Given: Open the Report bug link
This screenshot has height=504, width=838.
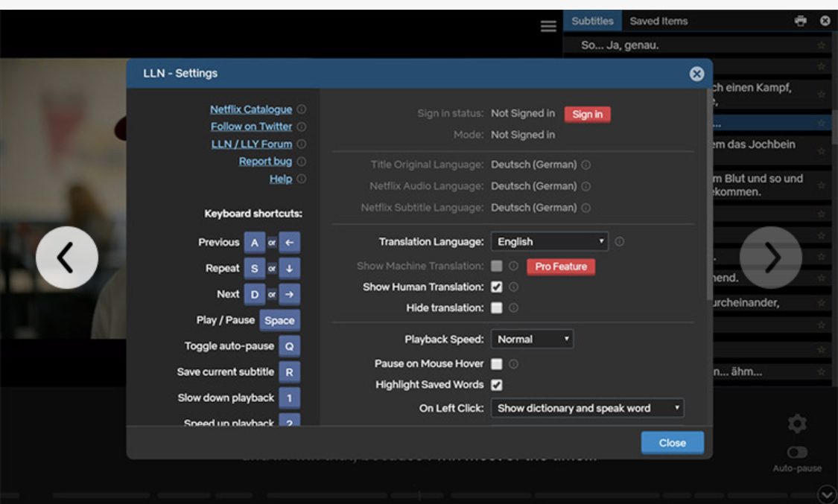Looking at the screenshot, I should coord(265,162).
